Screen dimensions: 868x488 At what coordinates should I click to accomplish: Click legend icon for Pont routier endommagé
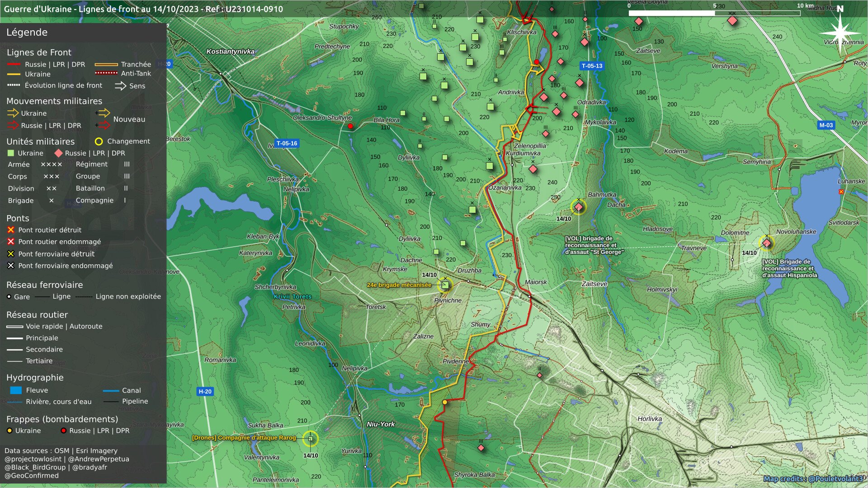11,242
